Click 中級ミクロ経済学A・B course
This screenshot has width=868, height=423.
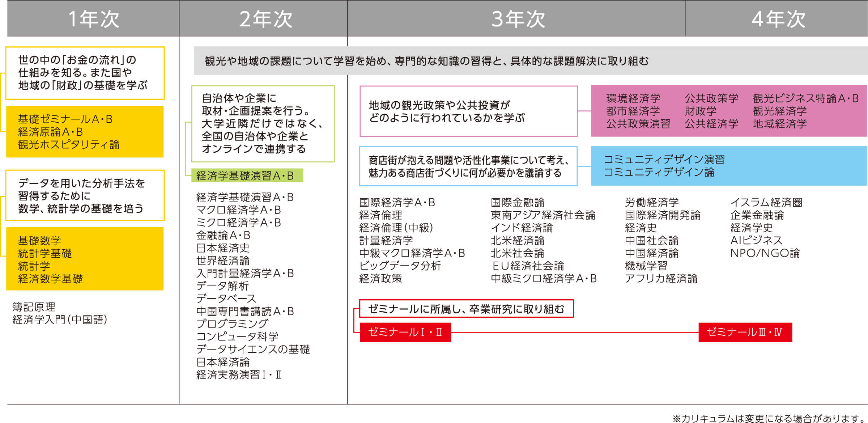click(x=544, y=278)
